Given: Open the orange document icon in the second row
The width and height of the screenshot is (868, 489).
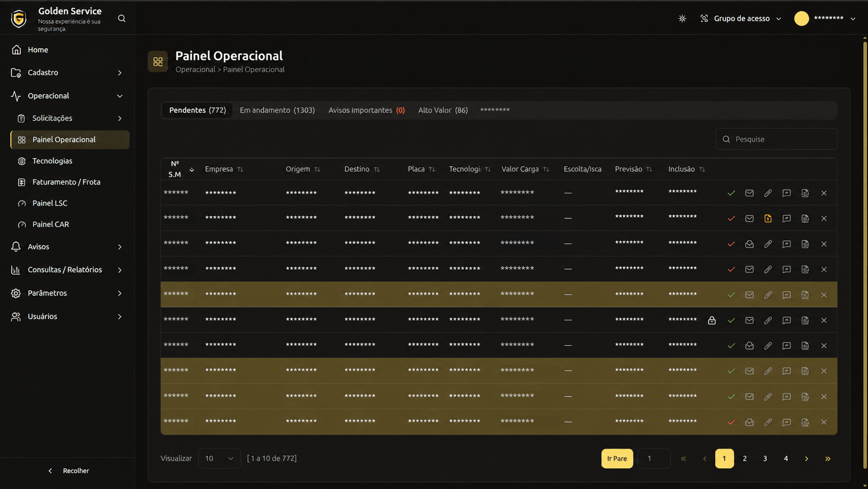Looking at the screenshot, I should (x=768, y=219).
